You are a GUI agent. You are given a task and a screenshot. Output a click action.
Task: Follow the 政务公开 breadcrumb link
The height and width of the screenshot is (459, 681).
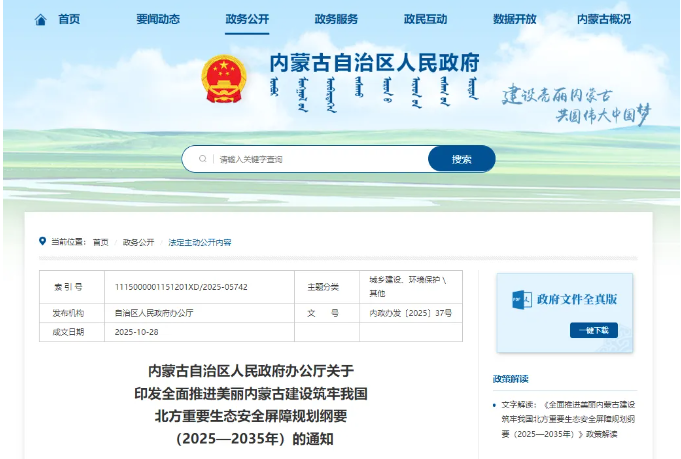click(139, 242)
